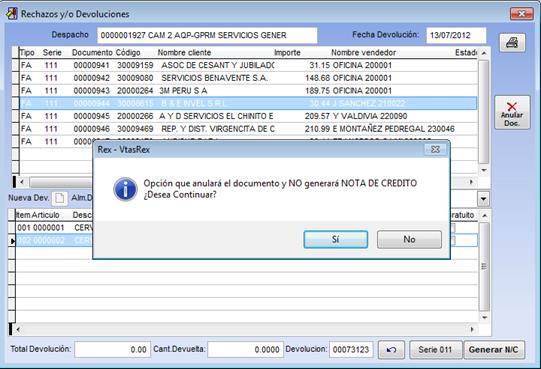Click document cell 00000942
541x369 pixels.
pyautogui.click(x=91, y=78)
